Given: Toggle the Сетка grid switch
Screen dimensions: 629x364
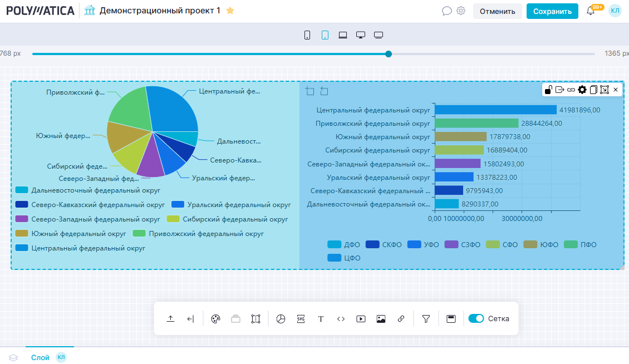Looking at the screenshot, I should 476,319.
